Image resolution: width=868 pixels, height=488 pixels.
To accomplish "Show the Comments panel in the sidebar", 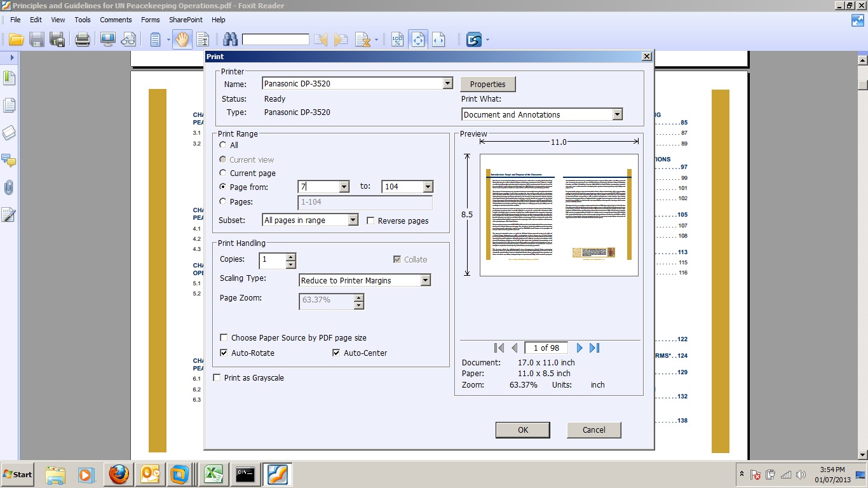I will click(x=10, y=161).
